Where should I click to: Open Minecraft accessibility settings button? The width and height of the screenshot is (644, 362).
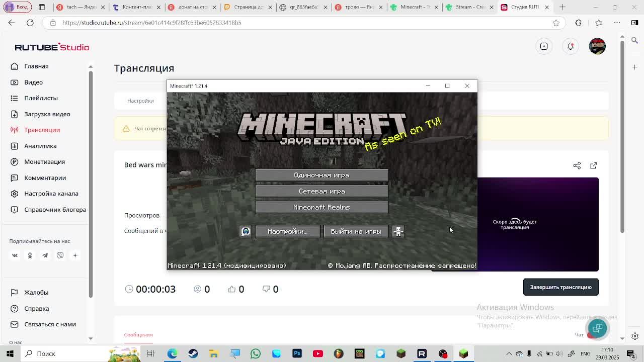398,231
